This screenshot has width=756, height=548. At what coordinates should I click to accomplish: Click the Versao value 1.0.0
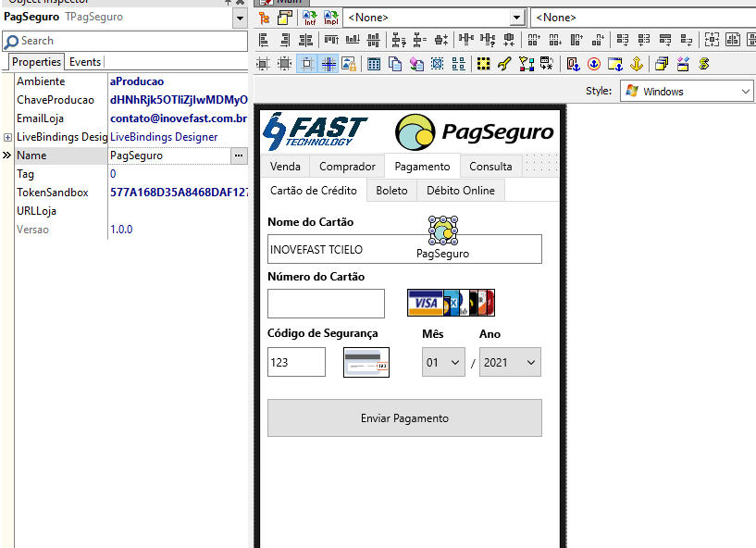[121, 230]
